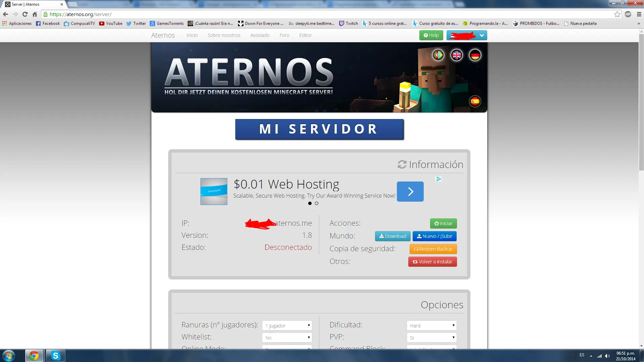Viewport: 644px width, 362px height.
Task: Click the ad's blue arrow button
Action: (x=410, y=192)
